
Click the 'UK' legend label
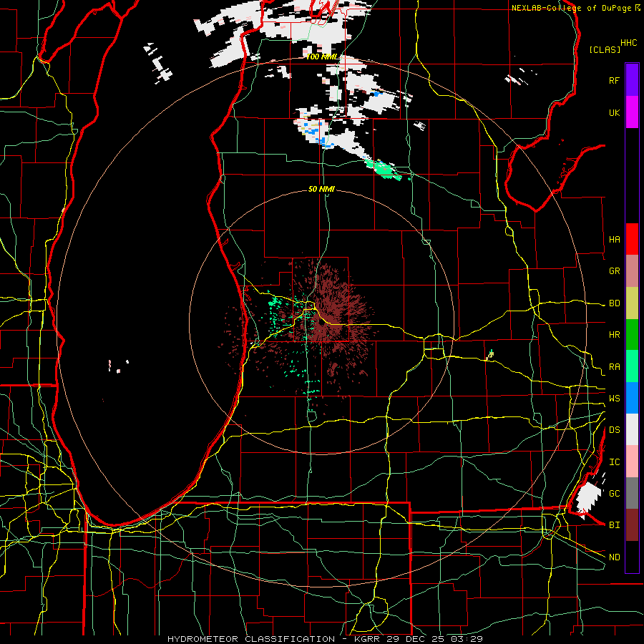[614, 112]
